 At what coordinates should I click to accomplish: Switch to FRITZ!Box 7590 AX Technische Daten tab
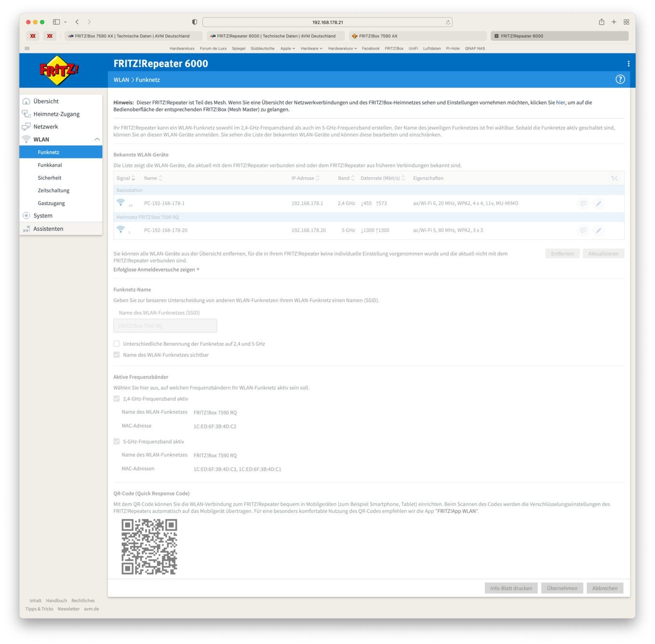[133, 36]
